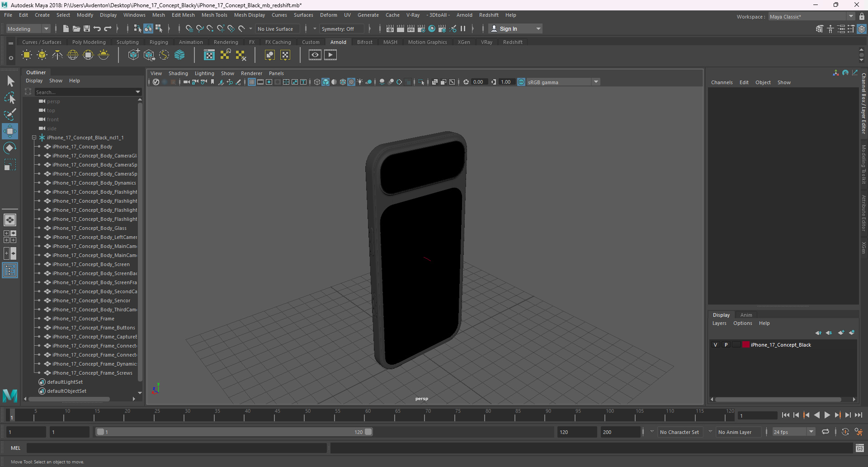Toggle snap to curve magnet
Image resolution: width=868 pixels, height=467 pixels.
[x=199, y=29]
